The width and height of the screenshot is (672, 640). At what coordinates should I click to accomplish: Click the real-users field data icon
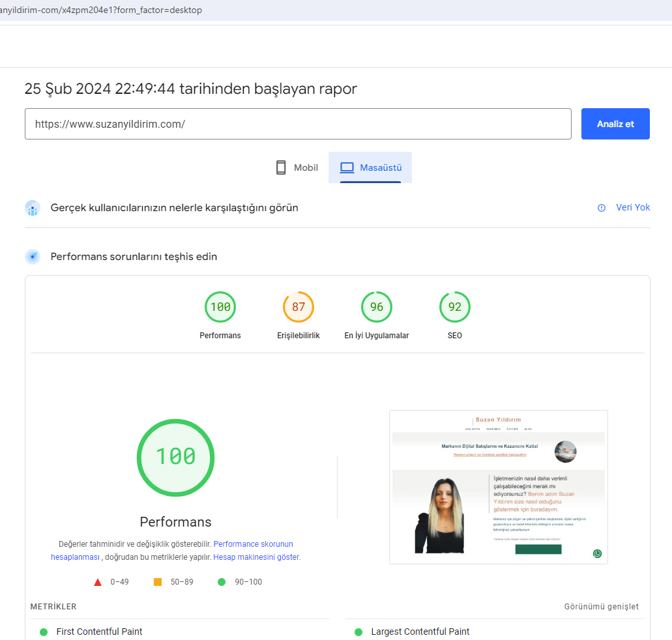click(33, 208)
